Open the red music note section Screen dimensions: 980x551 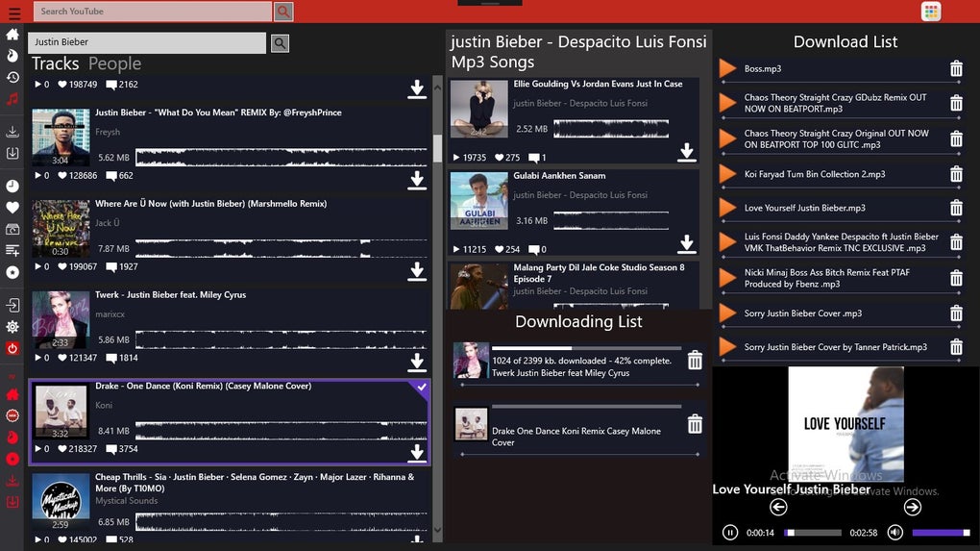(x=12, y=99)
